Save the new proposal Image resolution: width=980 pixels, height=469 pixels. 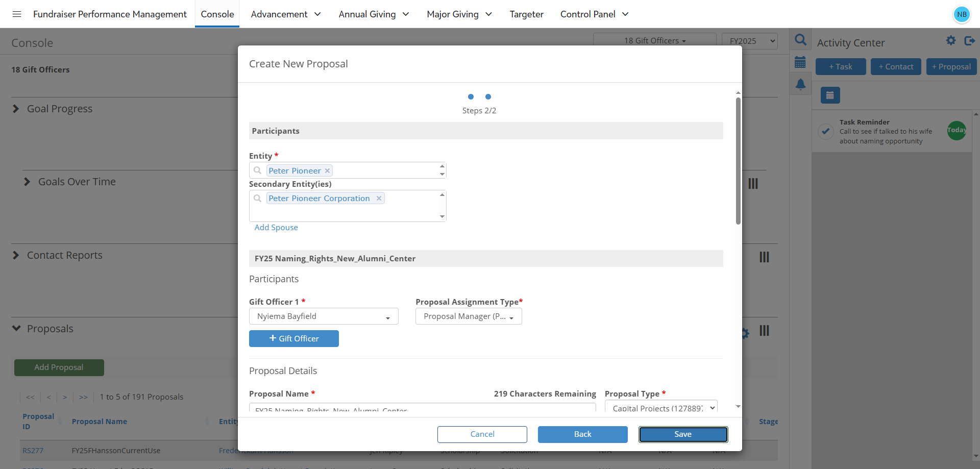(683, 434)
